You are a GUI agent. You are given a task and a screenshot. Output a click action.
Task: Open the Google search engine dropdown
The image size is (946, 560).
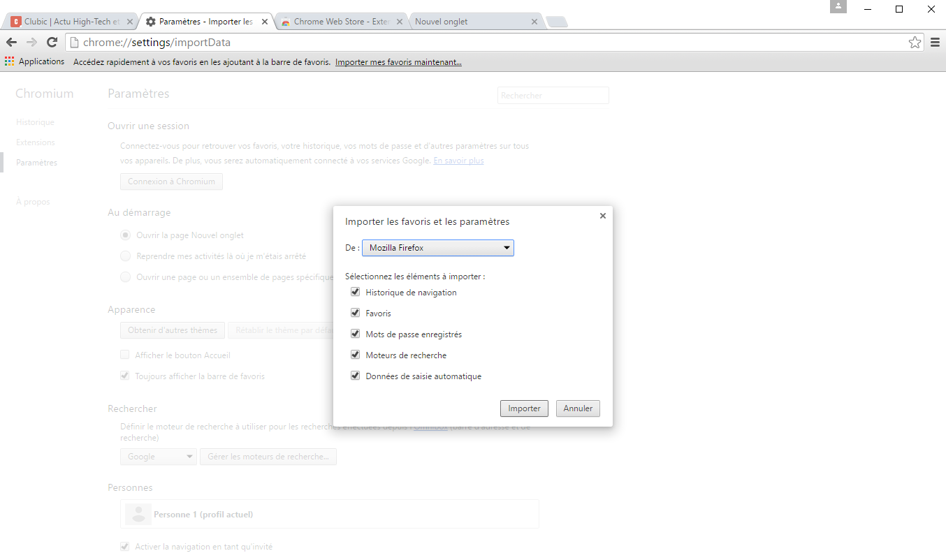159,457
